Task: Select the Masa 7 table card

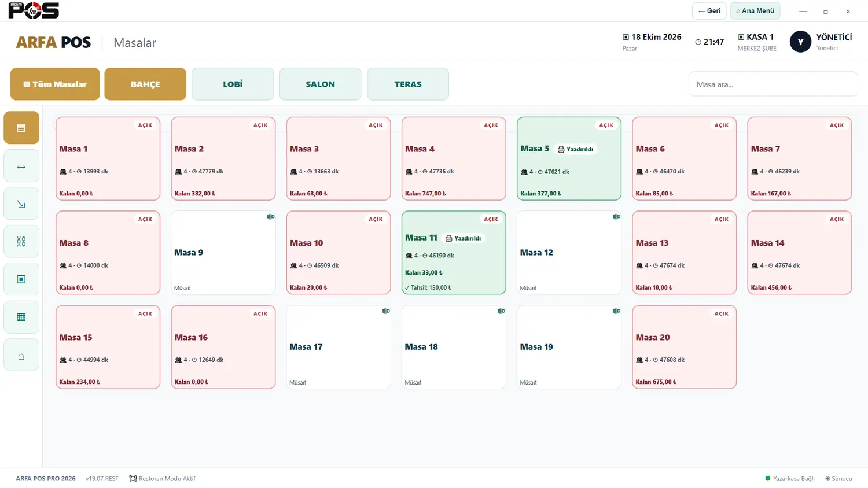Action: tap(800, 159)
